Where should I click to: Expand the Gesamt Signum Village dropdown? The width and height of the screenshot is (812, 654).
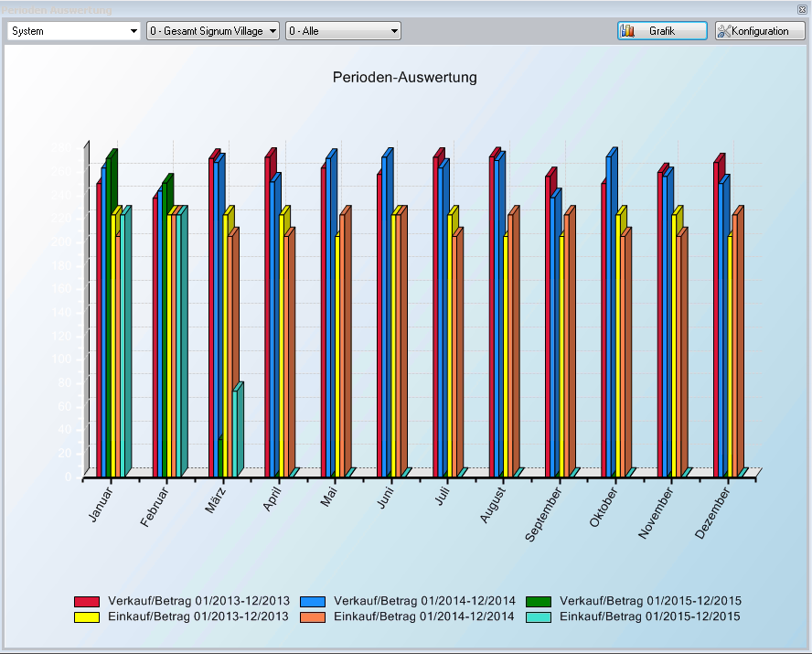tap(212, 31)
